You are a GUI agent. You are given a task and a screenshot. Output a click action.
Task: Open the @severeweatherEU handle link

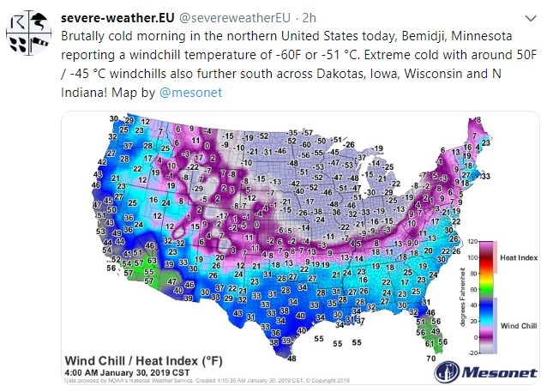(x=234, y=18)
